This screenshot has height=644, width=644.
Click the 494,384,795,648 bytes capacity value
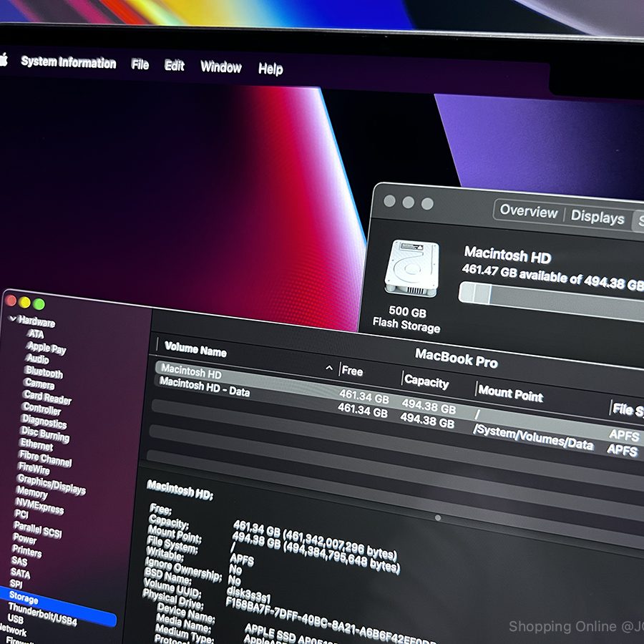tap(342, 555)
